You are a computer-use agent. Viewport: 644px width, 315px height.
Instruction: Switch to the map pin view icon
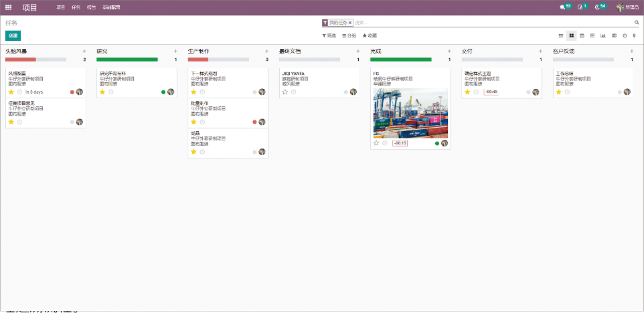(x=634, y=35)
